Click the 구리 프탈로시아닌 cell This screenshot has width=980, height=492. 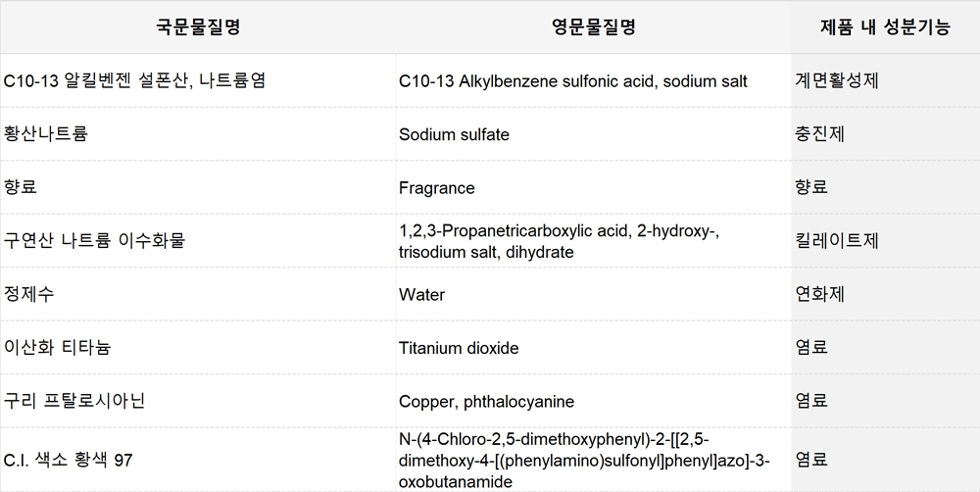coord(198,401)
